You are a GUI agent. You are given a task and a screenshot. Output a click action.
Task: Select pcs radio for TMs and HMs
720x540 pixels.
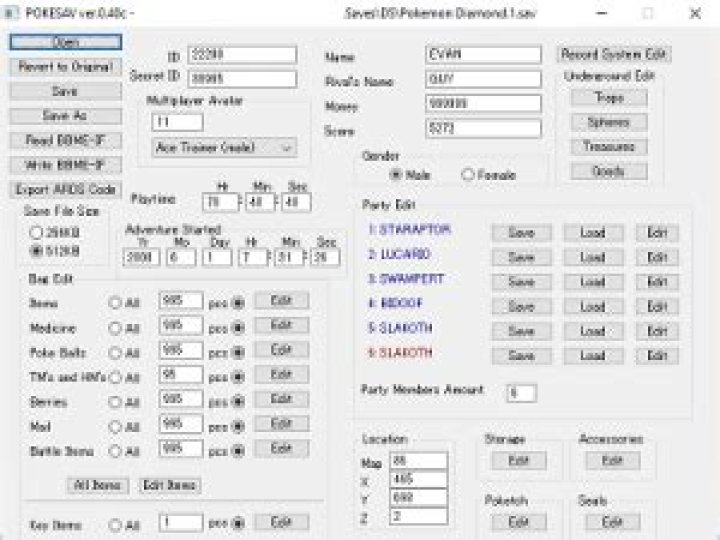point(238,377)
